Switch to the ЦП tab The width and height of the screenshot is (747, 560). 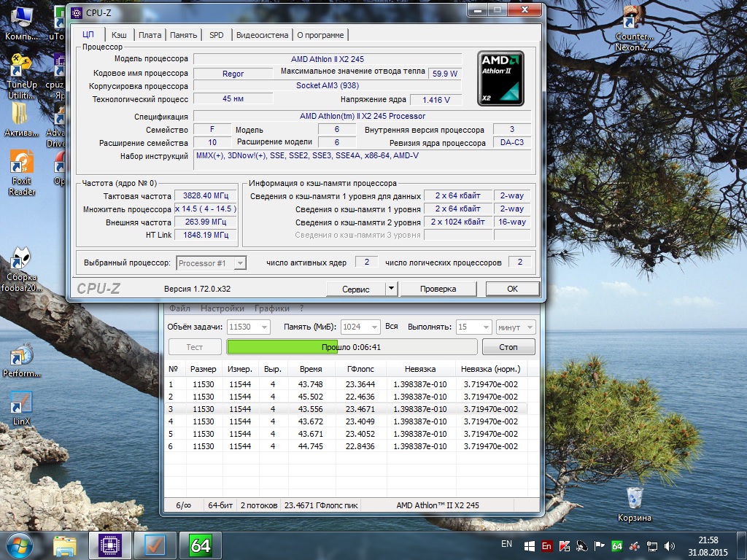[x=88, y=34]
